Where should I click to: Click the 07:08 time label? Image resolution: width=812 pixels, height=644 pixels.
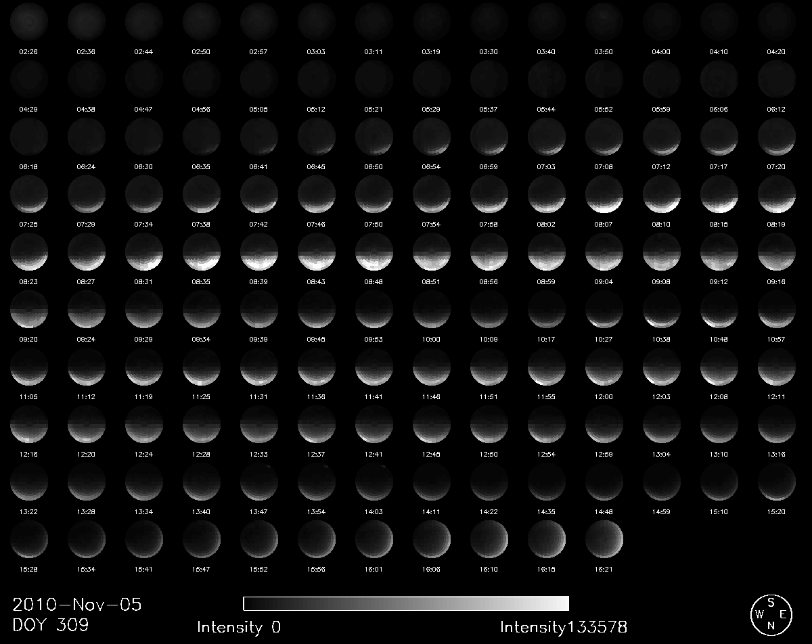[x=604, y=166]
